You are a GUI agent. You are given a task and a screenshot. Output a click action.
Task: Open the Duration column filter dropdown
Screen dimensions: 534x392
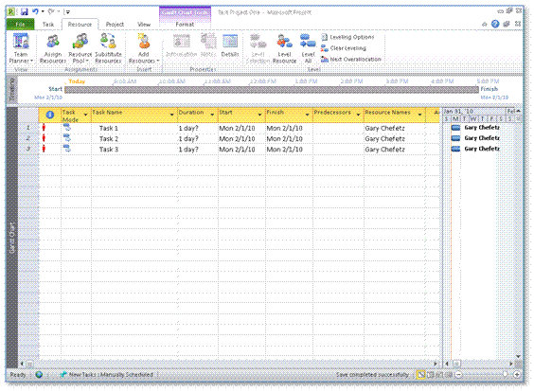[x=212, y=115]
